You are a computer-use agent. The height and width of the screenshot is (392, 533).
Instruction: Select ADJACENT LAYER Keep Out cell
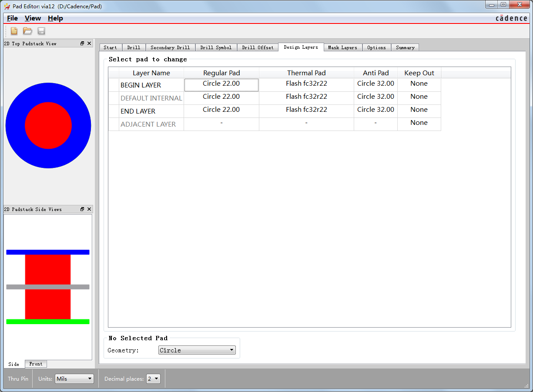pos(419,123)
